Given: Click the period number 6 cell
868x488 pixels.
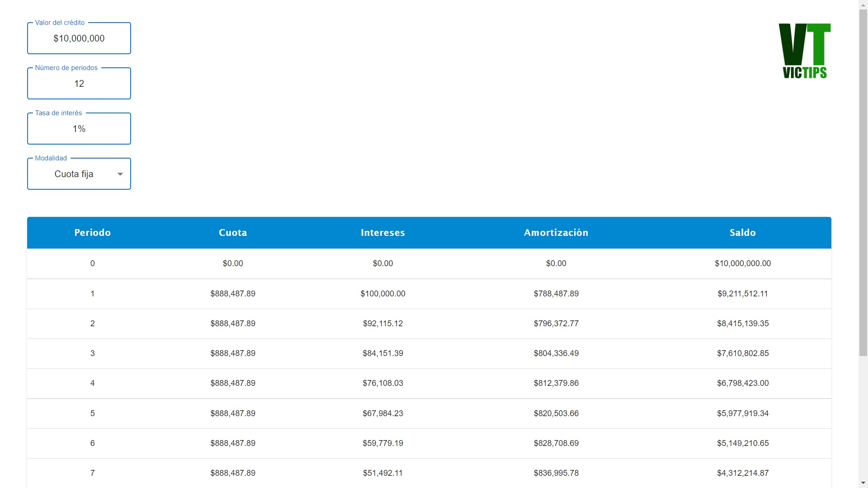Looking at the screenshot, I should coord(93,443).
